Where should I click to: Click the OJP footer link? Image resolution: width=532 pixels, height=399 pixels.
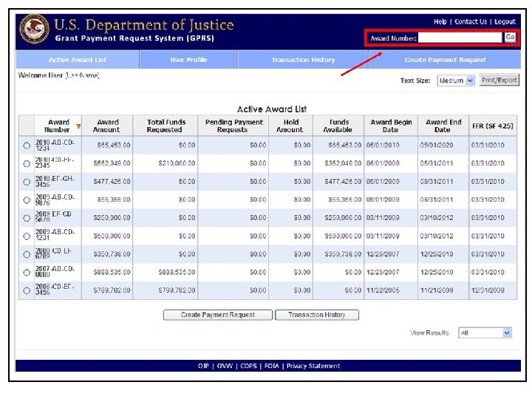[203, 366]
